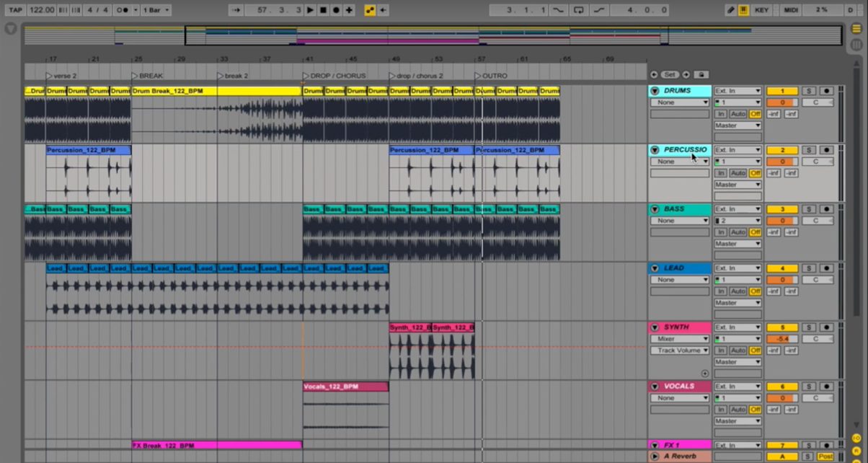Toggle the yellow loop switch in transport
This screenshot has width=868, height=463.
click(x=369, y=9)
